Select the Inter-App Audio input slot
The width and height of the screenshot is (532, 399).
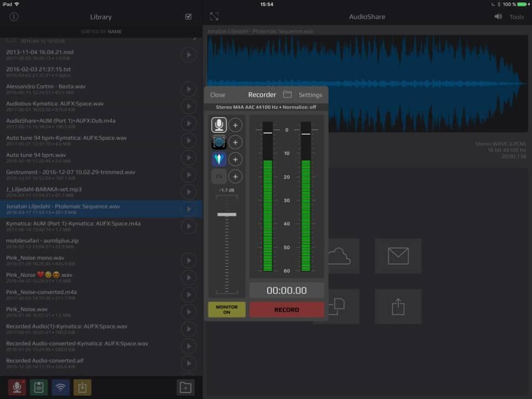pos(220,159)
